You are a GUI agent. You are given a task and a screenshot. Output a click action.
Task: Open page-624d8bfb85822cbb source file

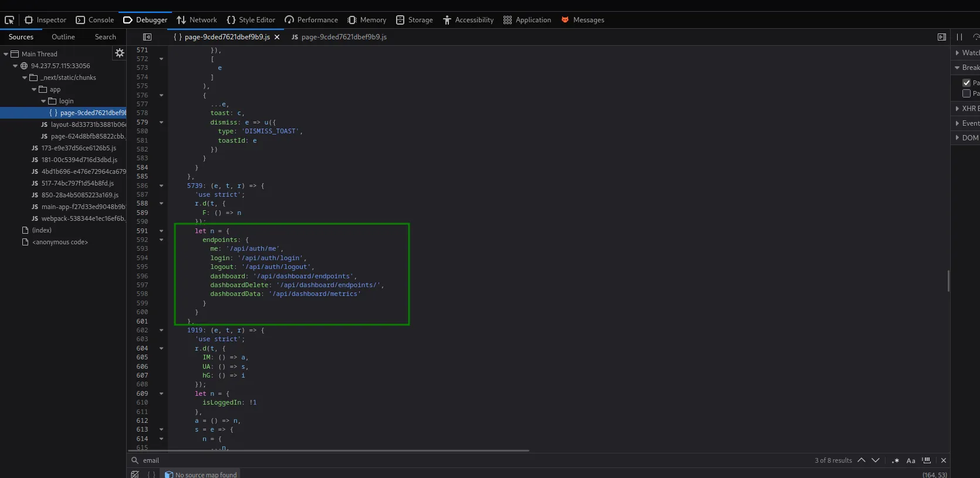(83, 136)
